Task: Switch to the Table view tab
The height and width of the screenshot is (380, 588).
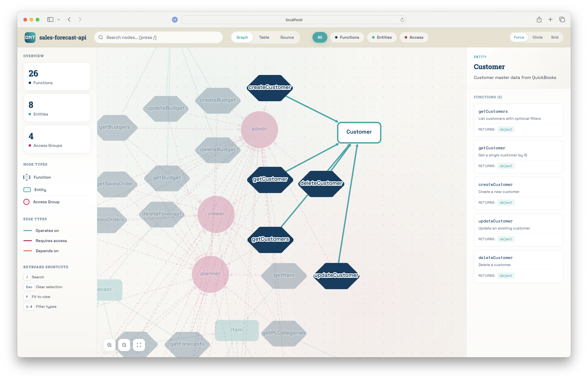Action: (264, 37)
